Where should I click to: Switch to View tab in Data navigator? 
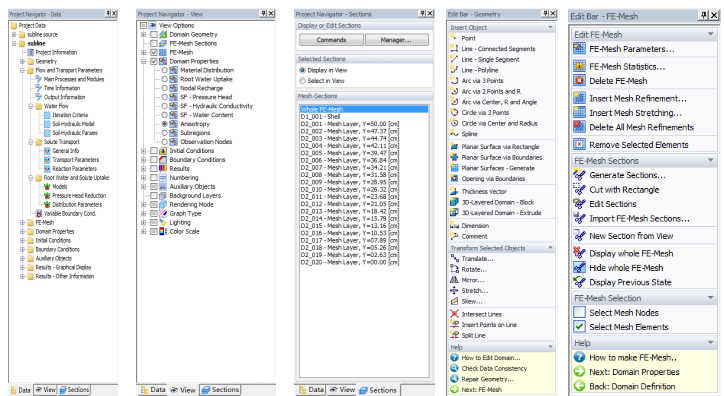click(45, 390)
